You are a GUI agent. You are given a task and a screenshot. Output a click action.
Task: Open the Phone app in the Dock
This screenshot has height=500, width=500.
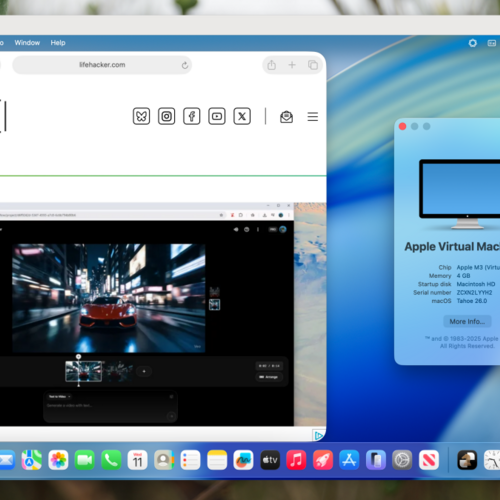tap(111, 460)
